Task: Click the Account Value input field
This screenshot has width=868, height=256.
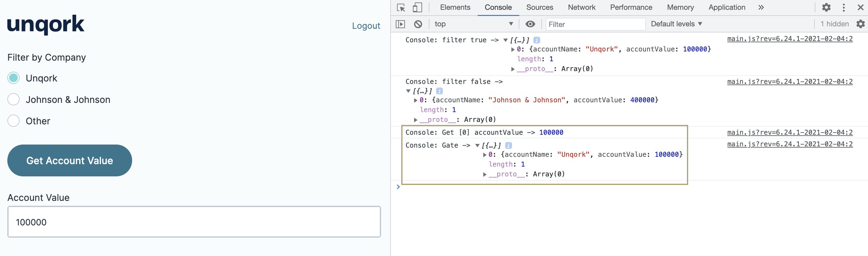Action: [x=194, y=222]
